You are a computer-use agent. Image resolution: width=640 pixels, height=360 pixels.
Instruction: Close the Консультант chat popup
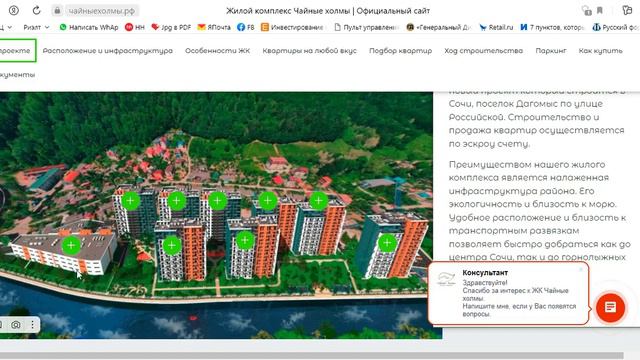click(581, 269)
